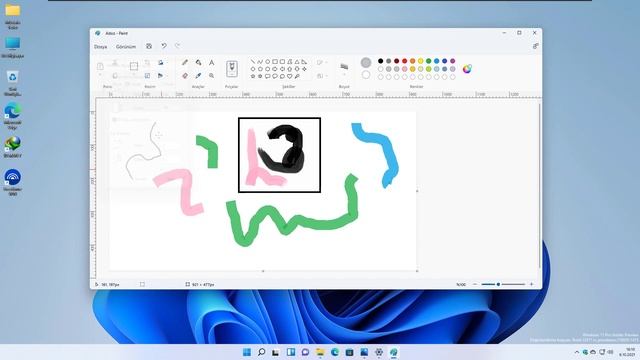Pick the curve shape
Screen dimensions: 640x360
tap(260, 62)
